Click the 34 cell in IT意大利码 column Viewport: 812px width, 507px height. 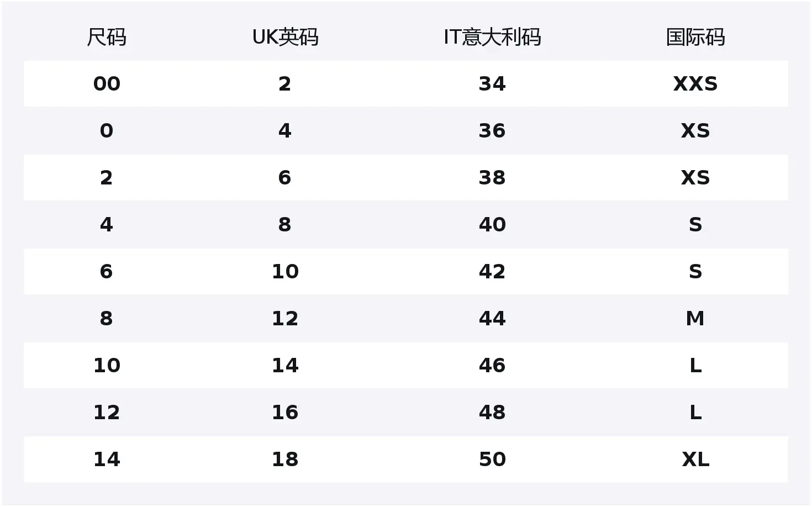492,84
